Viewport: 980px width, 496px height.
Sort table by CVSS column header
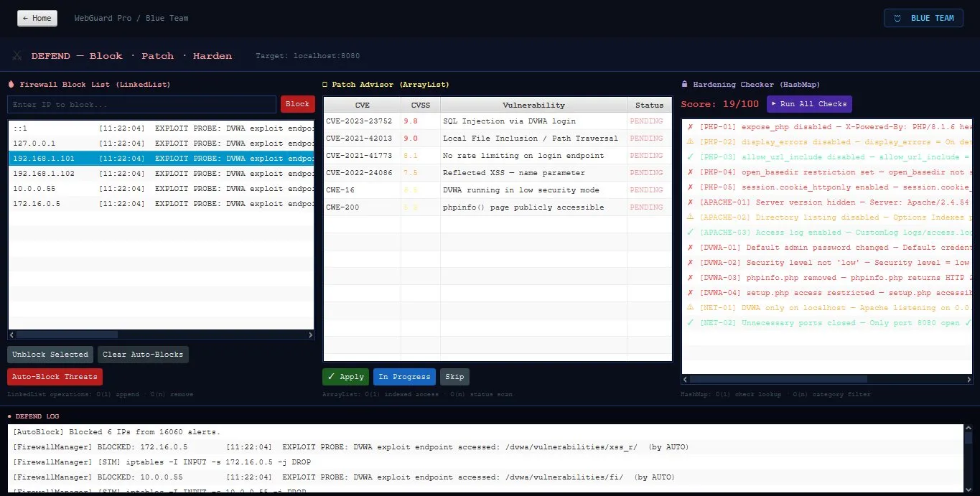point(420,105)
